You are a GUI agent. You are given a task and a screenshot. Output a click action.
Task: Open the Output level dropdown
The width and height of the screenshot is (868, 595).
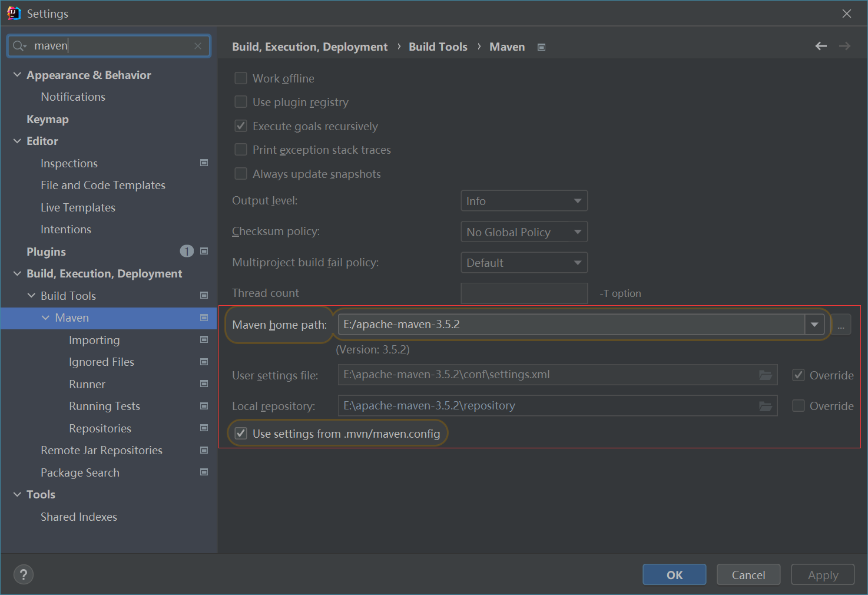[524, 201]
